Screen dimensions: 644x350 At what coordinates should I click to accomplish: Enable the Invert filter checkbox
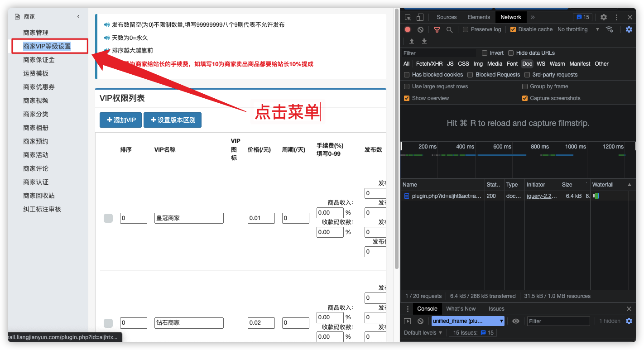pyautogui.click(x=485, y=53)
